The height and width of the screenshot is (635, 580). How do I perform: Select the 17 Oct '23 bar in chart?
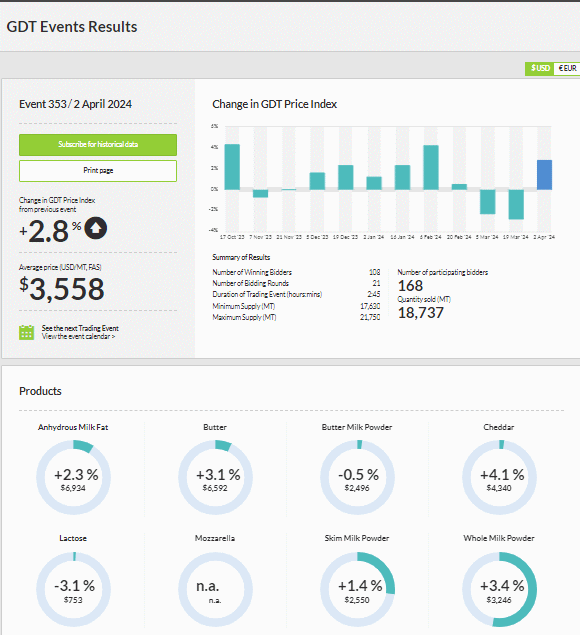[232, 167]
